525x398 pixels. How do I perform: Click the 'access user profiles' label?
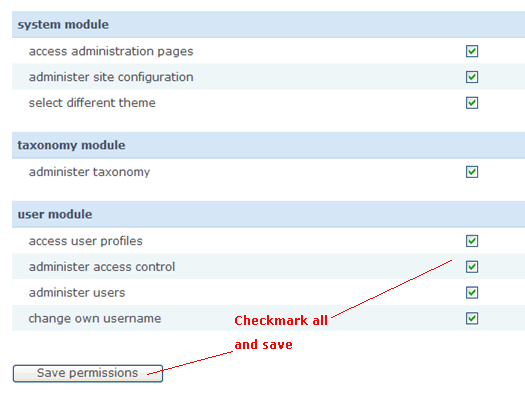(86, 241)
